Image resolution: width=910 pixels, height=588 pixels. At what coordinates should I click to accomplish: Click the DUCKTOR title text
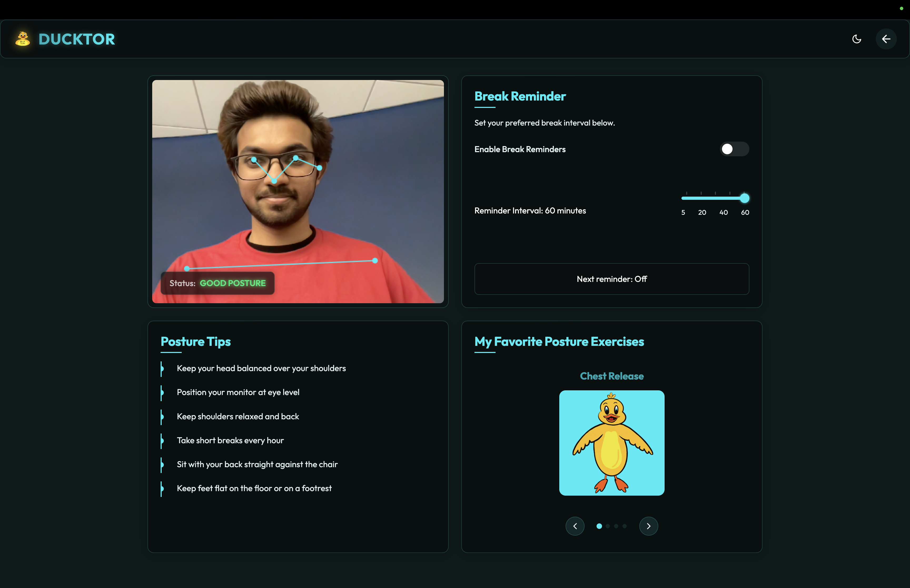coord(77,39)
